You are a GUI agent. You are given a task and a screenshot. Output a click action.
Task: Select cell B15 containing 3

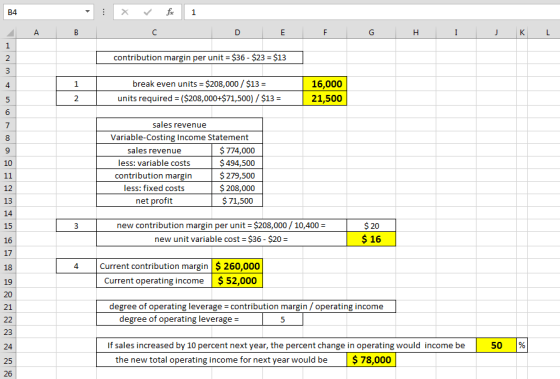pyautogui.click(x=76, y=226)
